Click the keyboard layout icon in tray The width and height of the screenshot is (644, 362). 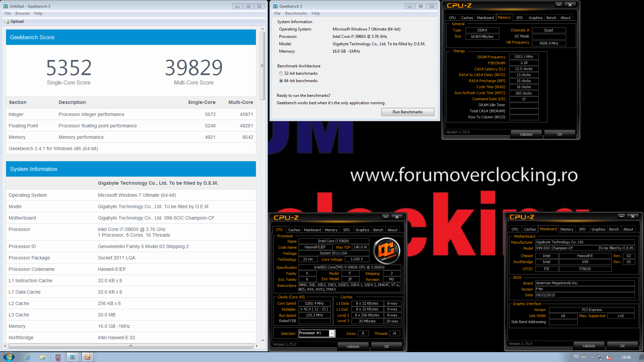(x=584, y=357)
